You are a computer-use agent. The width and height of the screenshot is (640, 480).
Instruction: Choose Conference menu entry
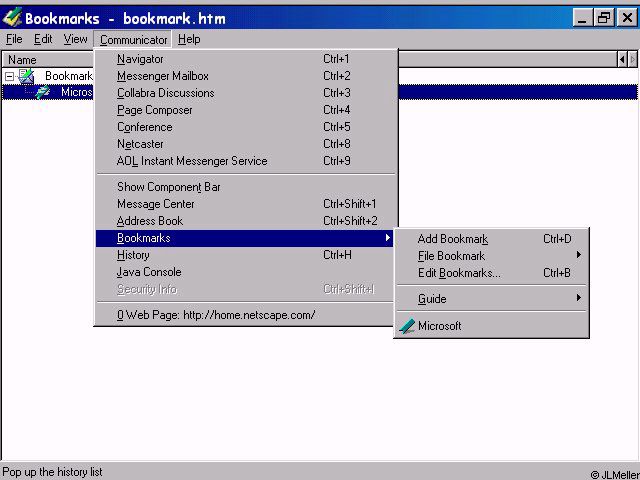coord(246,127)
